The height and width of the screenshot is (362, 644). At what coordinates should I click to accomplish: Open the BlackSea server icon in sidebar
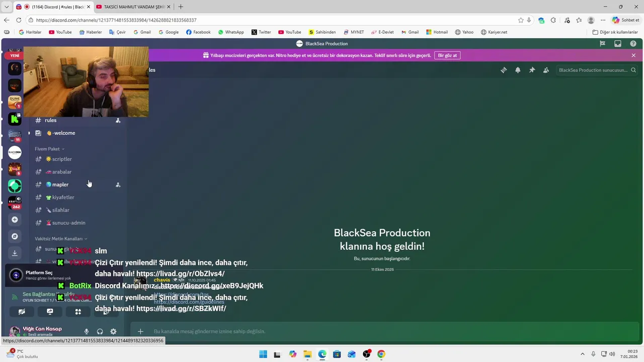tap(15, 152)
